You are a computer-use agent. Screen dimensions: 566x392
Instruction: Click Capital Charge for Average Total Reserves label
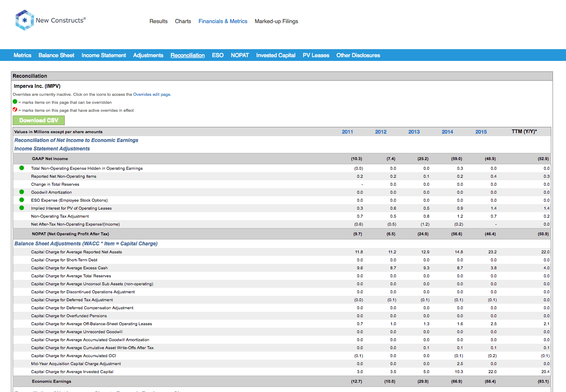click(71, 276)
